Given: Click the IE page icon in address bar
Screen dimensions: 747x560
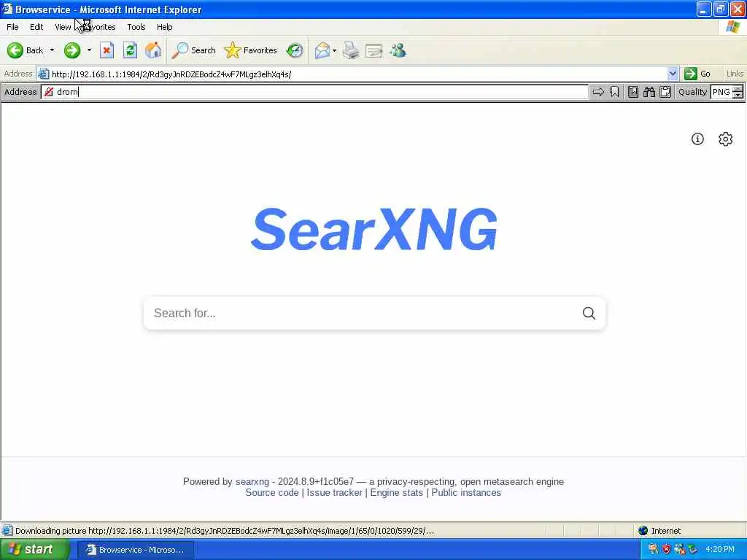Looking at the screenshot, I should pos(43,74).
